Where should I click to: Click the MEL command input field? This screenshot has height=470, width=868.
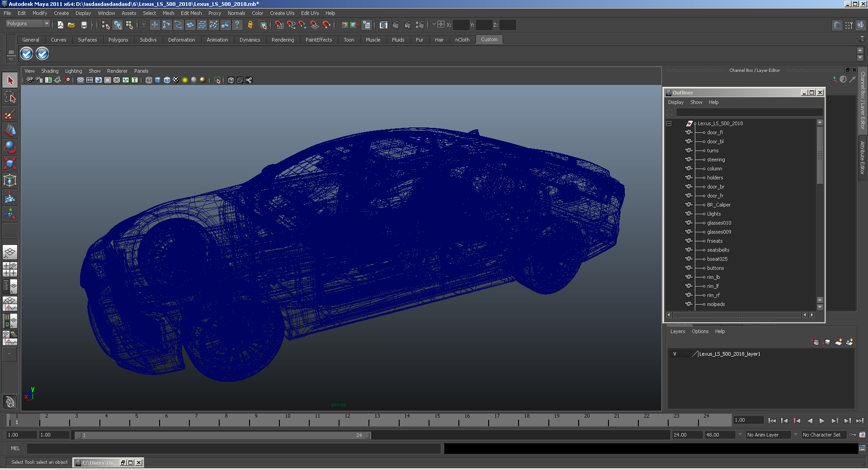234,448
